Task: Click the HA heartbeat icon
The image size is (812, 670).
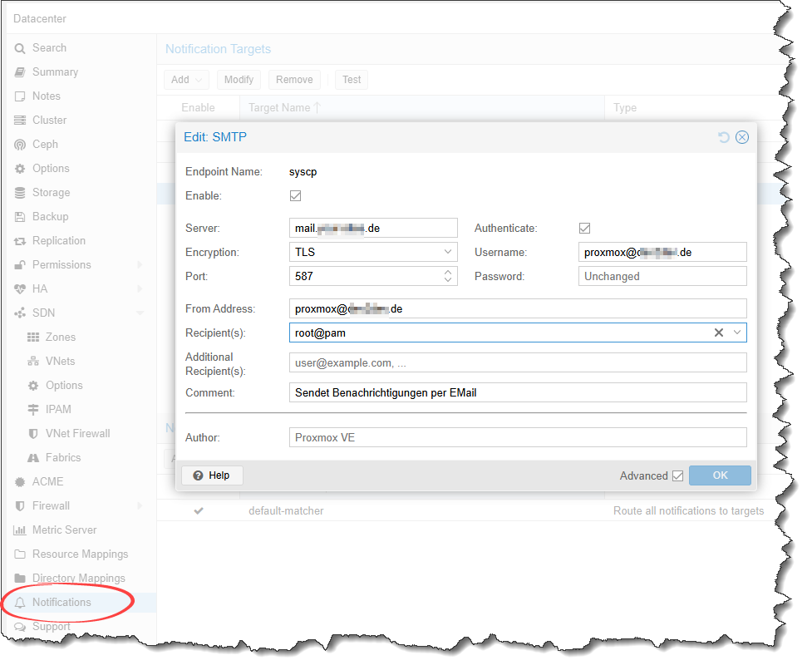Action: click(x=20, y=289)
